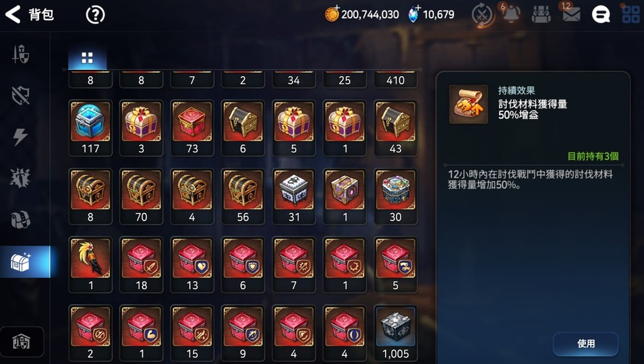Viewport: 644px width, 364px height.
Task: Select the sword and shield equipment tab
Action: pyautogui.click(x=20, y=54)
